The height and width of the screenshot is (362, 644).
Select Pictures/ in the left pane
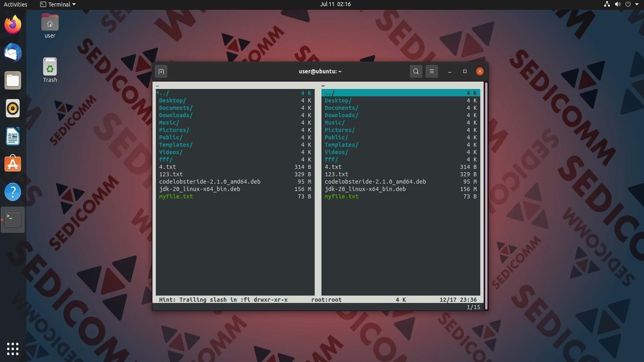[235, 130]
